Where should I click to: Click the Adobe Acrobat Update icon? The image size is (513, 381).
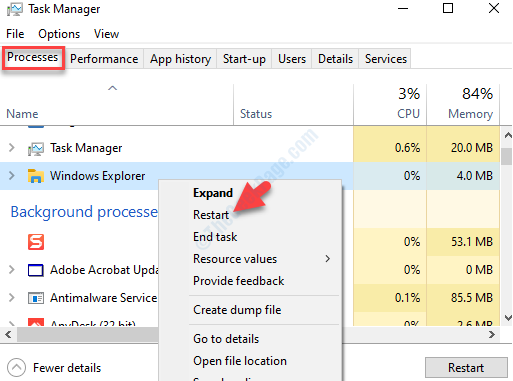[35, 270]
